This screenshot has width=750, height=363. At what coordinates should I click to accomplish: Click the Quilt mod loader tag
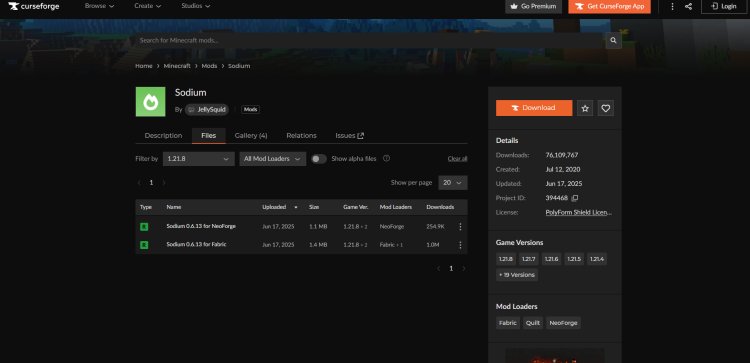point(533,323)
